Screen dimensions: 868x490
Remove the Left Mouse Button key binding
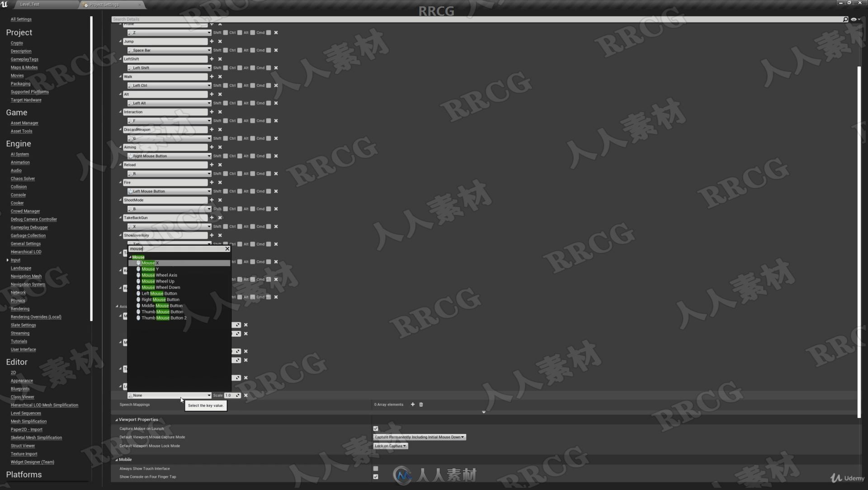276,191
